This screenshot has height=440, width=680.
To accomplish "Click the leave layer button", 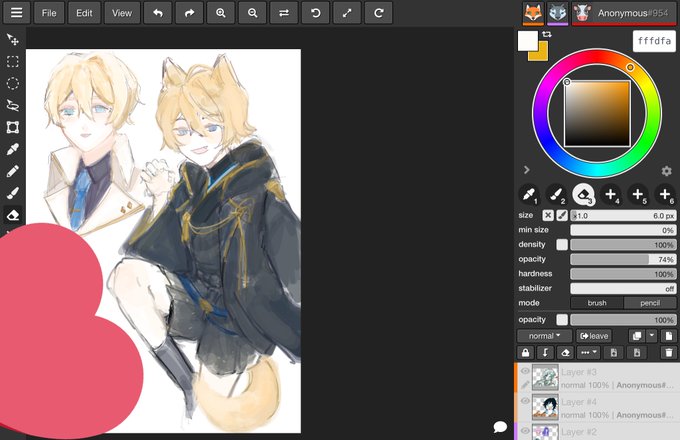I will pyautogui.click(x=594, y=336).
